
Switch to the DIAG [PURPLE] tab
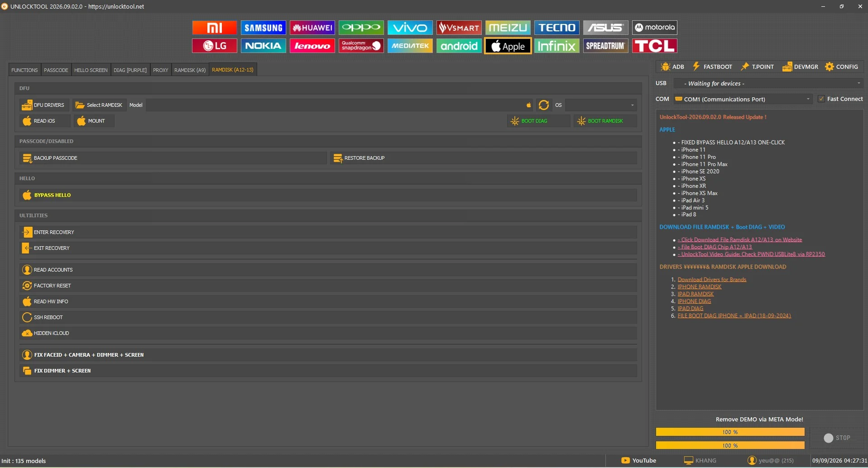point(130,70)
